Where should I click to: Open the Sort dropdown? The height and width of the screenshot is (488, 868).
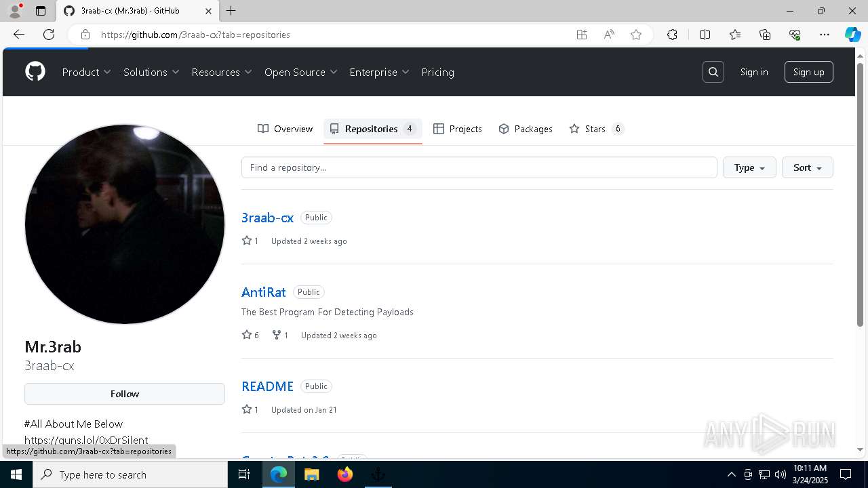point(808,167)
